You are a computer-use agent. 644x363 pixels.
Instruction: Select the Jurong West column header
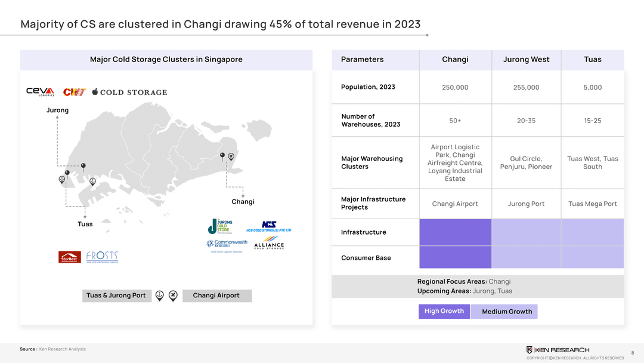click(527, 60)
